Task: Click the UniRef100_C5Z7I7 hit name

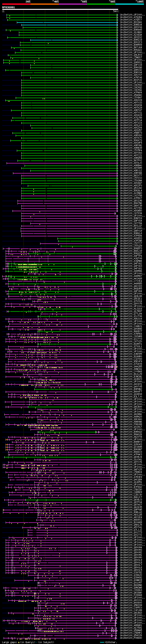Action: click(x=131, y=243)
